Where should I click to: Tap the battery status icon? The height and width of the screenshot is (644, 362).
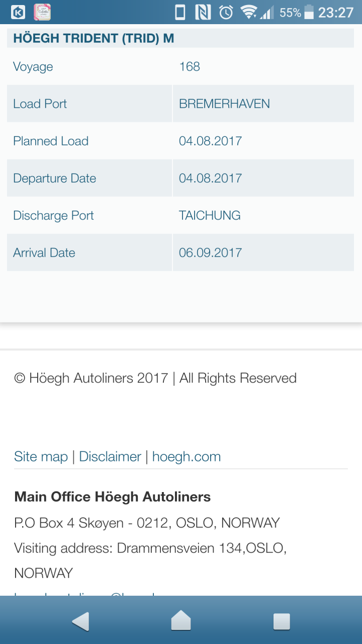pos(309,12)
